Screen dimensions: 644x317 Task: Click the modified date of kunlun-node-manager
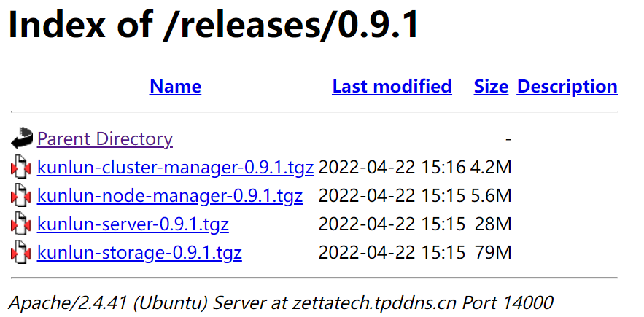(x=392, y=196)
